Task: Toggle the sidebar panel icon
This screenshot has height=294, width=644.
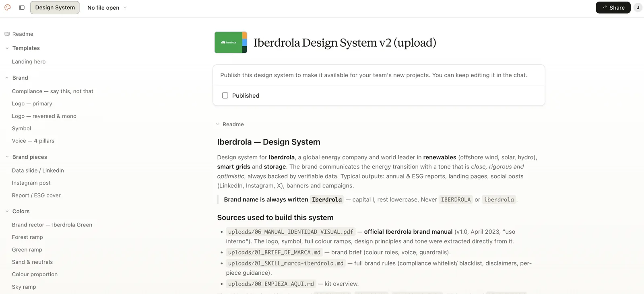Action: [x=22, y=7]
